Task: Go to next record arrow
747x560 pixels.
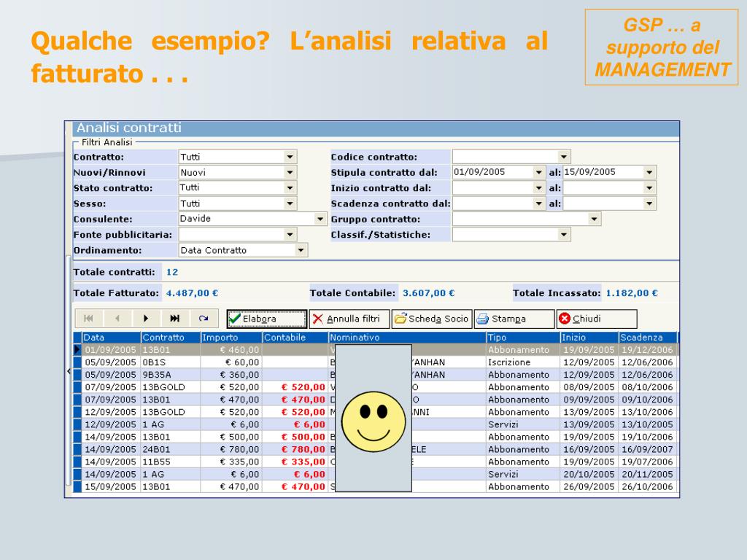Action: [146, 319]
